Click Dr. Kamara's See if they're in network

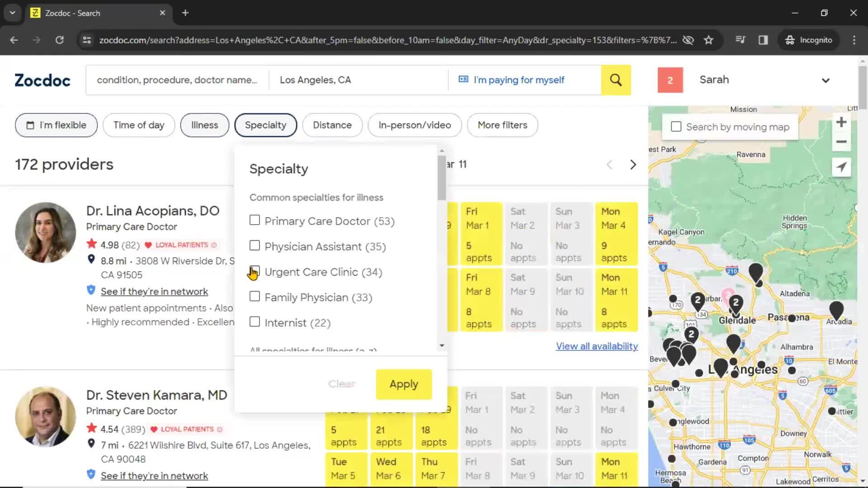tap(154, 476)
